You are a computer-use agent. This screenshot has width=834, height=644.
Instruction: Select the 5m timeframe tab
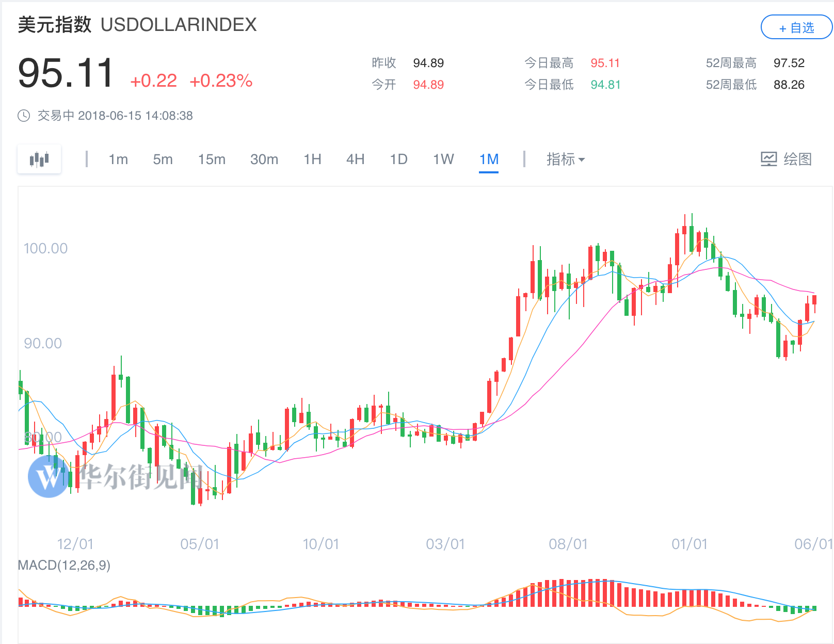163,159
